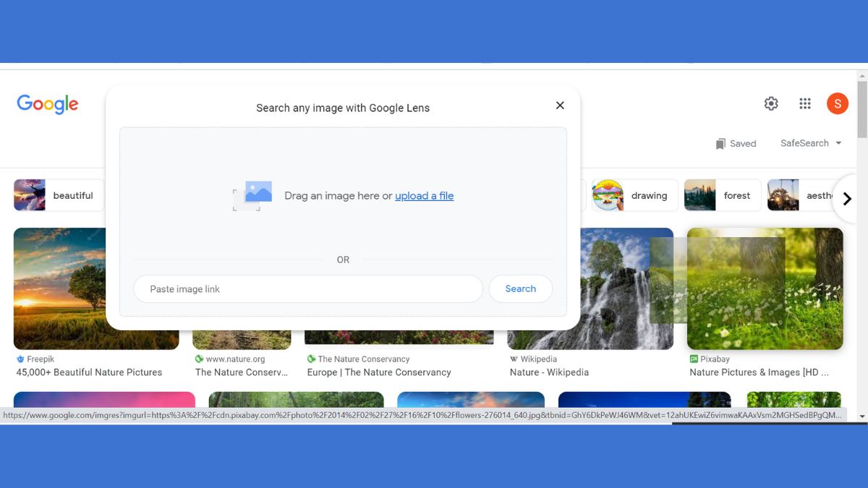Open the account profile avatar
Image resolution: width=868 pixels, height=488 pixels.
click(x=837, y=104)
